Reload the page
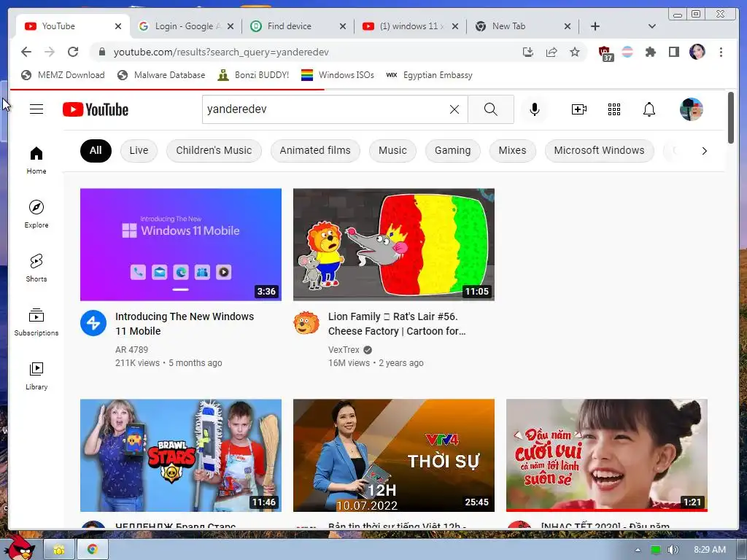 [x=73, y=52]
